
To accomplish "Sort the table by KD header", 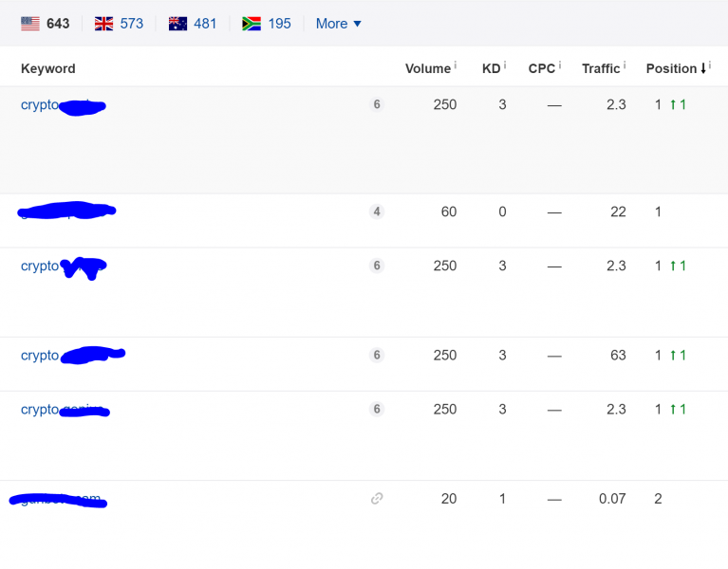I will tap(491, 68).
